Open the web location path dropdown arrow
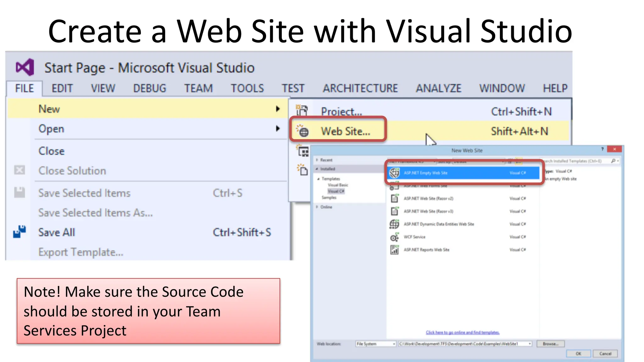Image resolution: width=644 pixels, height=362 pixels. (530, 344)
